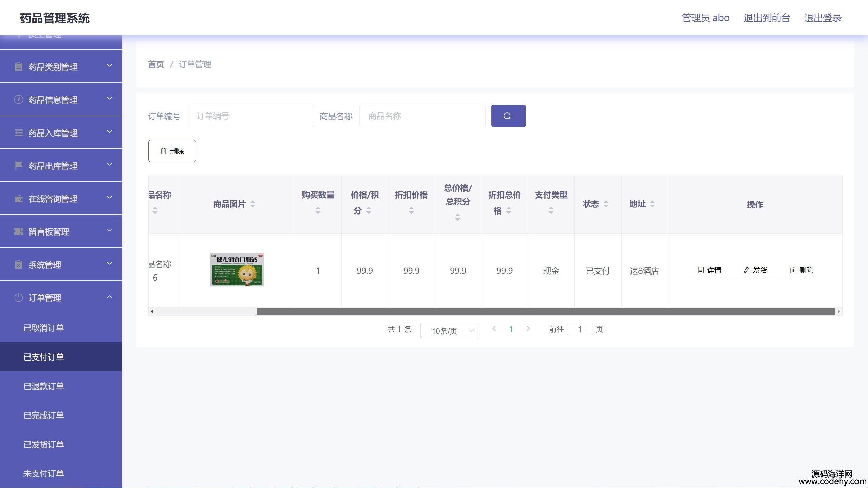The width and height of the screenshot is (868, 488).
Task: Open 已发货订单 submenu item
Action: [61, 444]
